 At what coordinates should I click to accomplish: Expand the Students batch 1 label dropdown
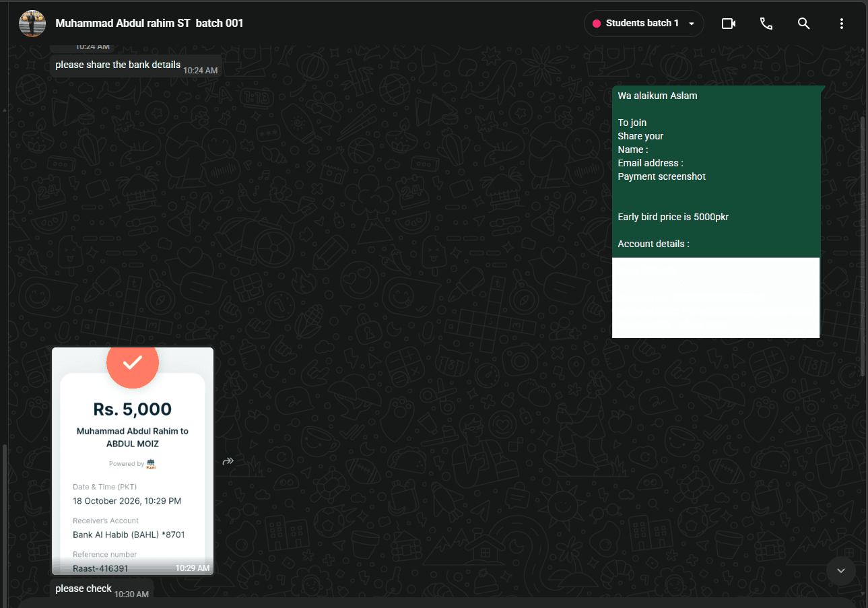[644, 24]
